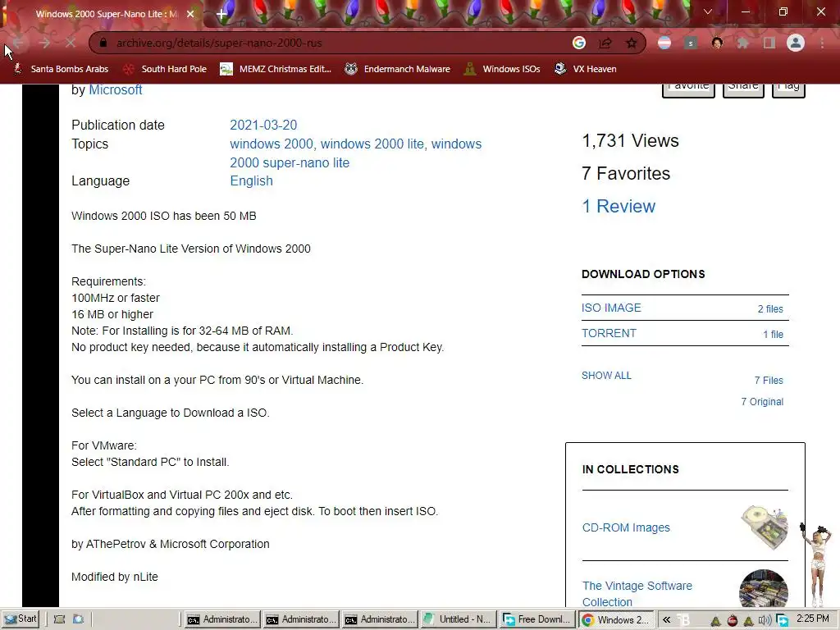The width and height of the screenshot is (840, 630).
Task: Read the 1 Review link
Action: 619,206
